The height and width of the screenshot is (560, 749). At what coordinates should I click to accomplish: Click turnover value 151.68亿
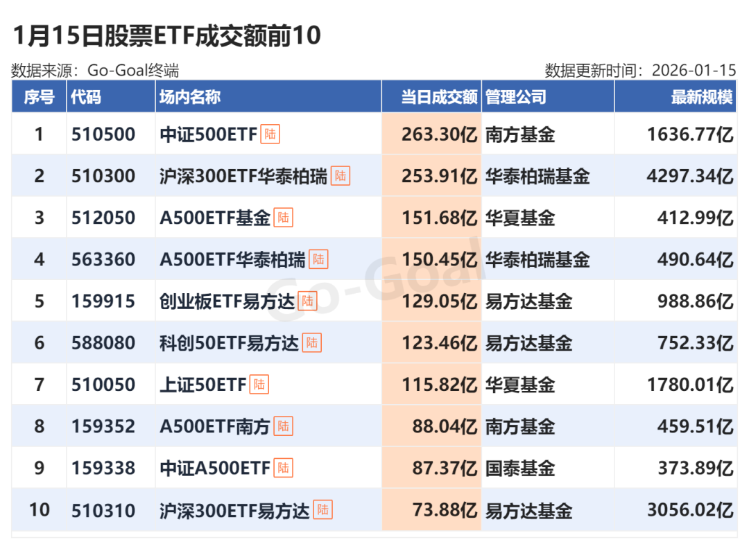(440, 218)
